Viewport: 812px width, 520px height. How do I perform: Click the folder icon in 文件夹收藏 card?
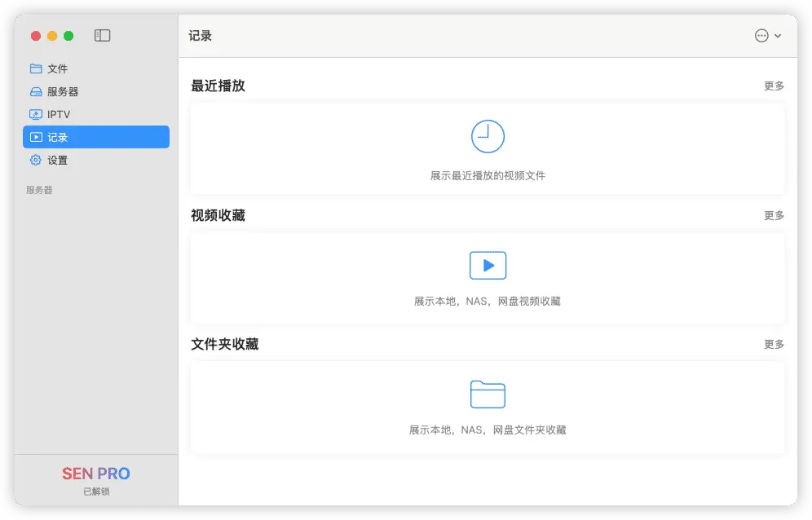pyautogui.click(x=488, y=394)
